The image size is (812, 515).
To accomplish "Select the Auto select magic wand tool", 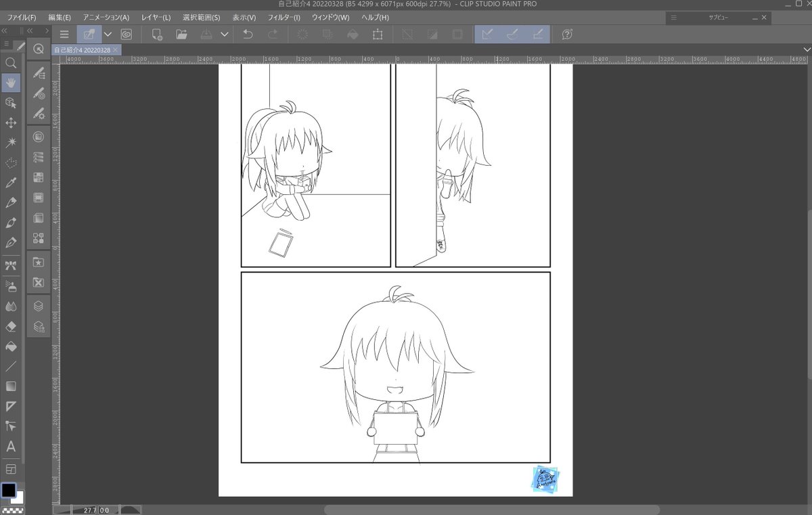I will click(11, 143).
